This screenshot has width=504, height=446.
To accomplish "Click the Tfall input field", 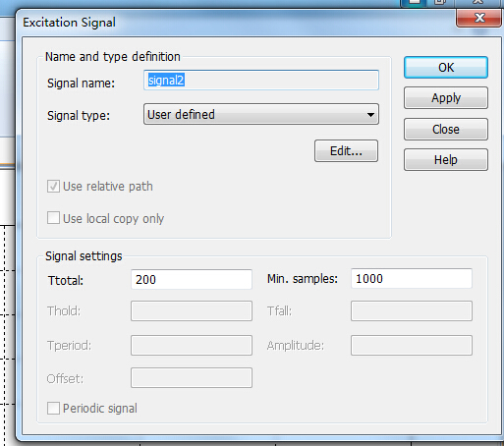I will 412,311.
